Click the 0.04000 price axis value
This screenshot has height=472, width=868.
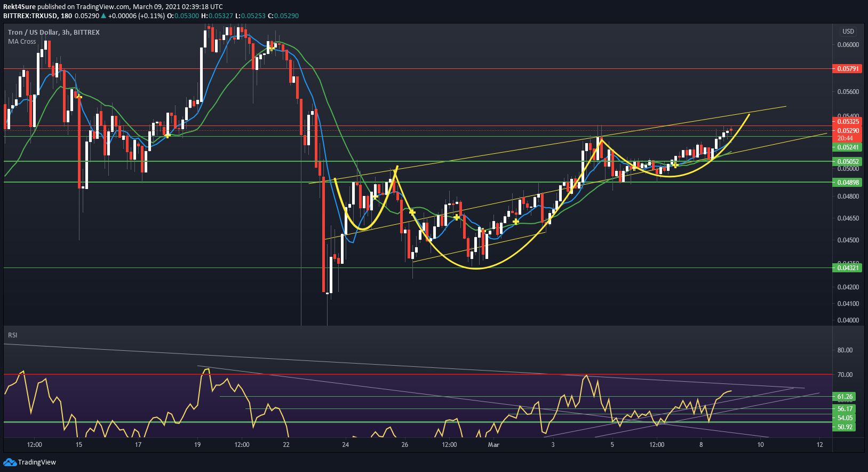(x=848, y=320)
